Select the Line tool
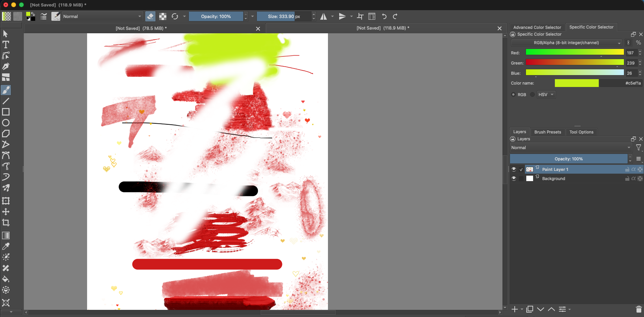The height and width of the screenshot is (317, 644). [6, 101]
